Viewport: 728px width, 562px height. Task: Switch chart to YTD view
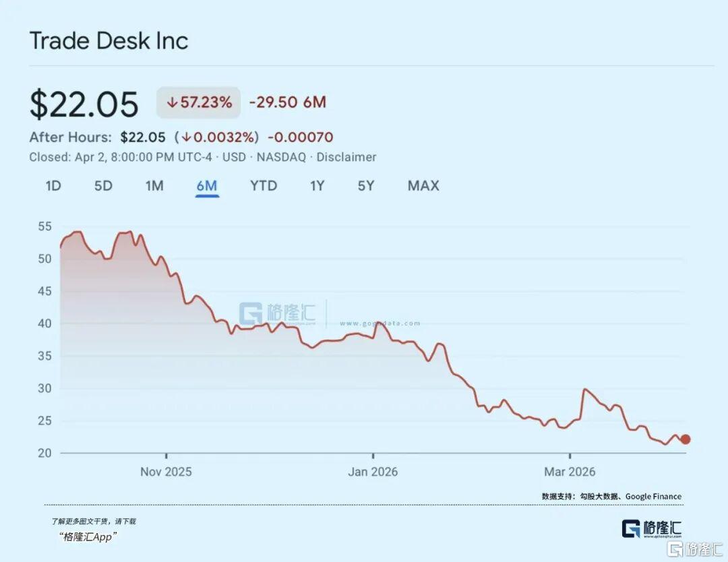pos(264,186)
